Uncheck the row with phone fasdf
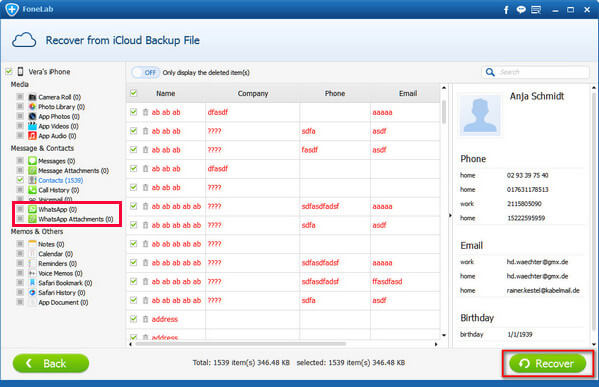The image size is (599, 387). click(x=133, y=149)
